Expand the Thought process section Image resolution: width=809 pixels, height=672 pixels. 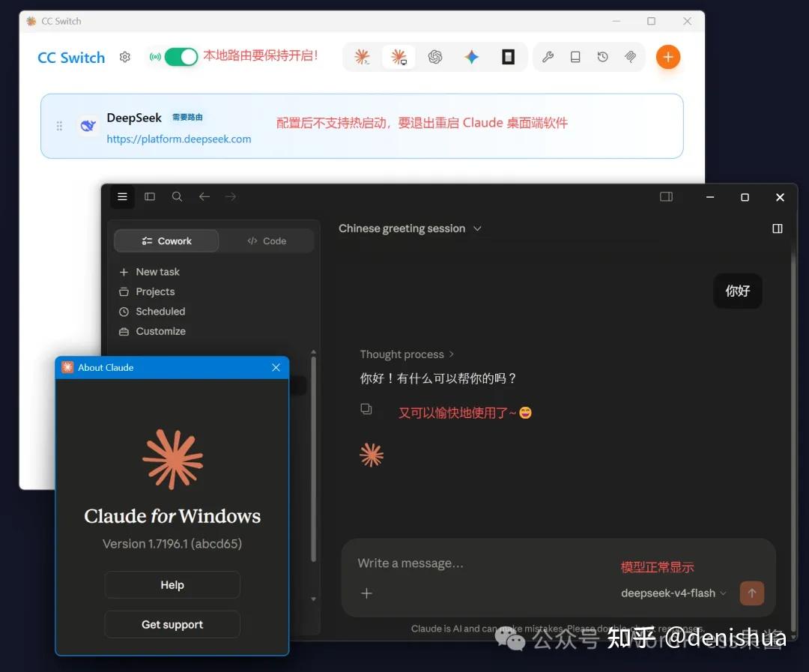407,354
